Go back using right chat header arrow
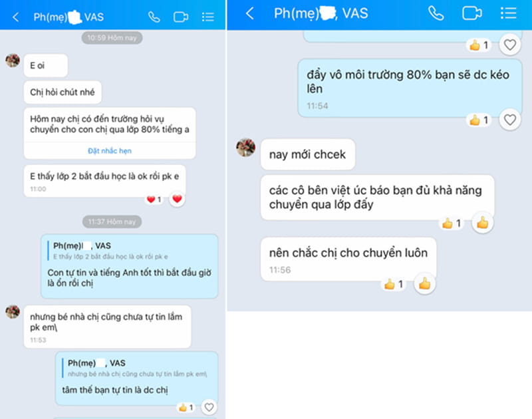532x419 pixels. tap(250, 13)
